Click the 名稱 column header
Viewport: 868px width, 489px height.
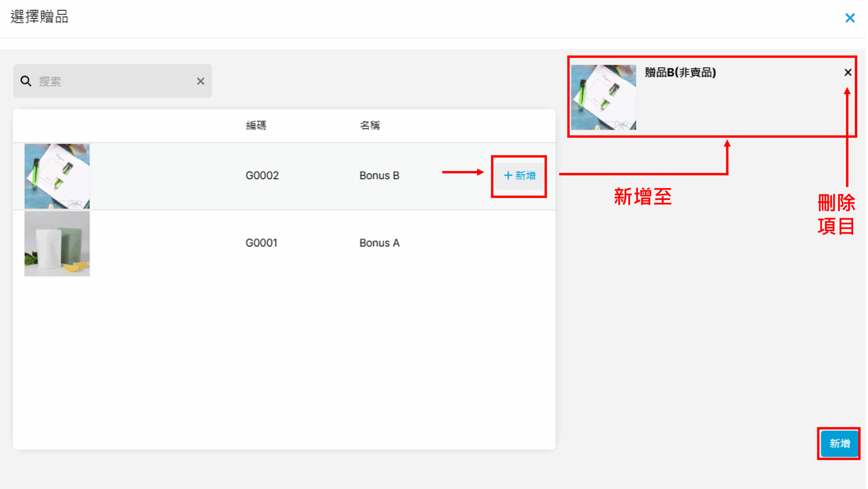click(370, 125)
